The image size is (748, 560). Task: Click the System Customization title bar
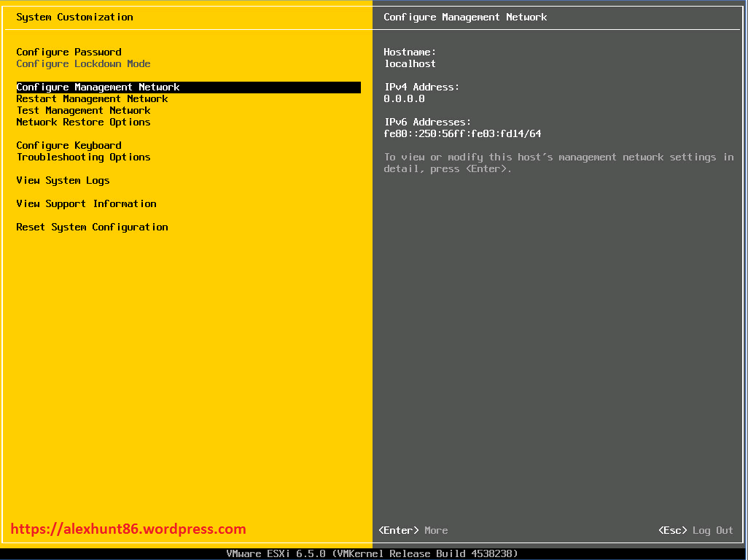coord(74,17)
